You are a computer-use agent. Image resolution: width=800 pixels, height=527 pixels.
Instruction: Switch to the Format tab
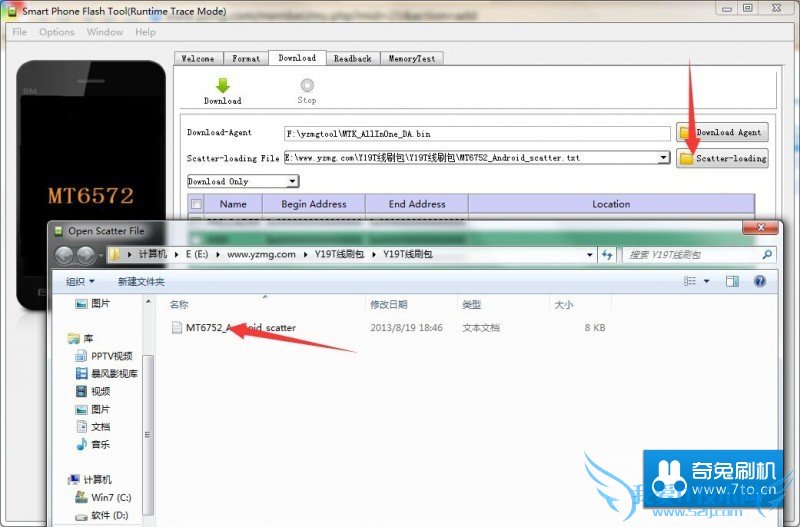[246, 59]
